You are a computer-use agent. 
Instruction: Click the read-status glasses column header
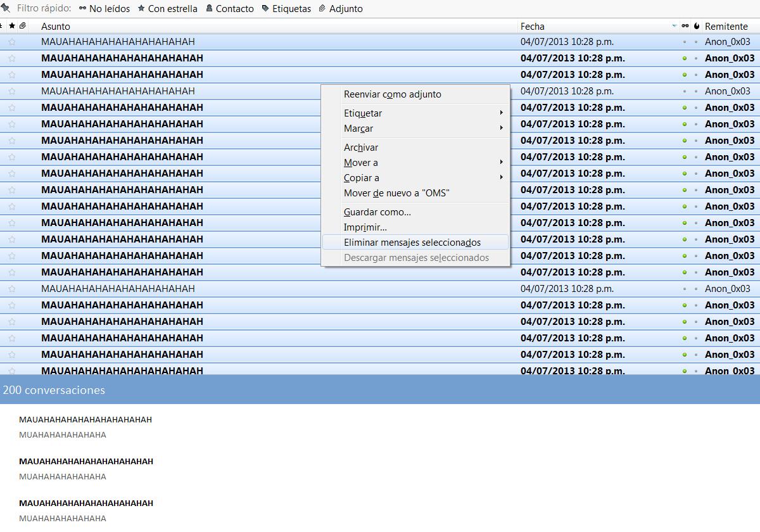685,26
